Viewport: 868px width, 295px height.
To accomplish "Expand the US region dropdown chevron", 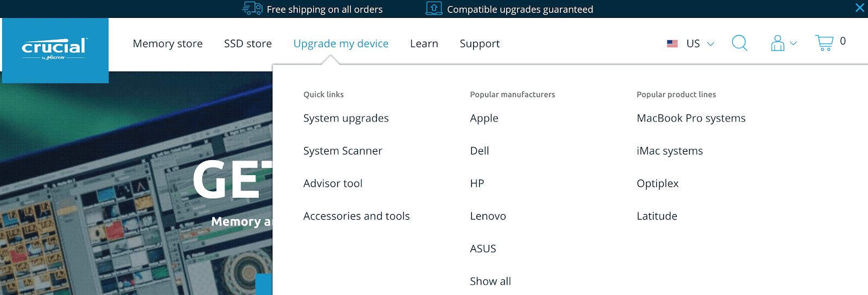I will click(711, 44).
